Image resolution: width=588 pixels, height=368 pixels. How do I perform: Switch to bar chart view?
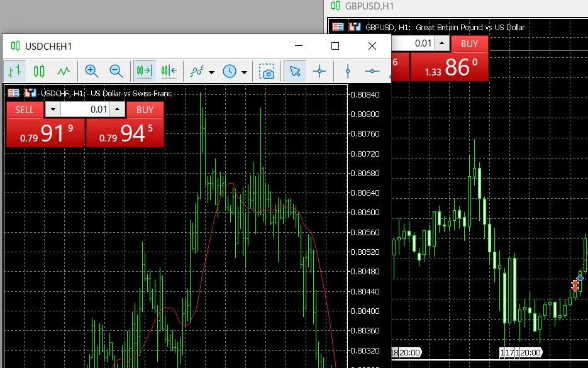[15, 71]
